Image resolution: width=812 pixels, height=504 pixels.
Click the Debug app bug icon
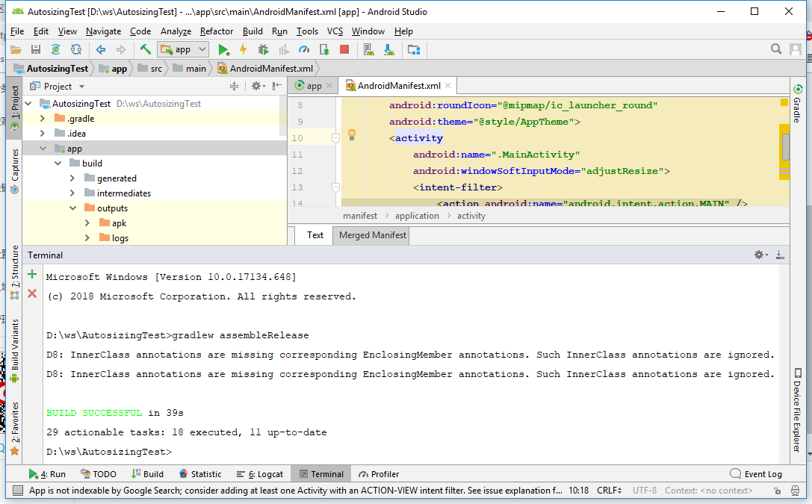pyautogui.click(x=264, y=50)
